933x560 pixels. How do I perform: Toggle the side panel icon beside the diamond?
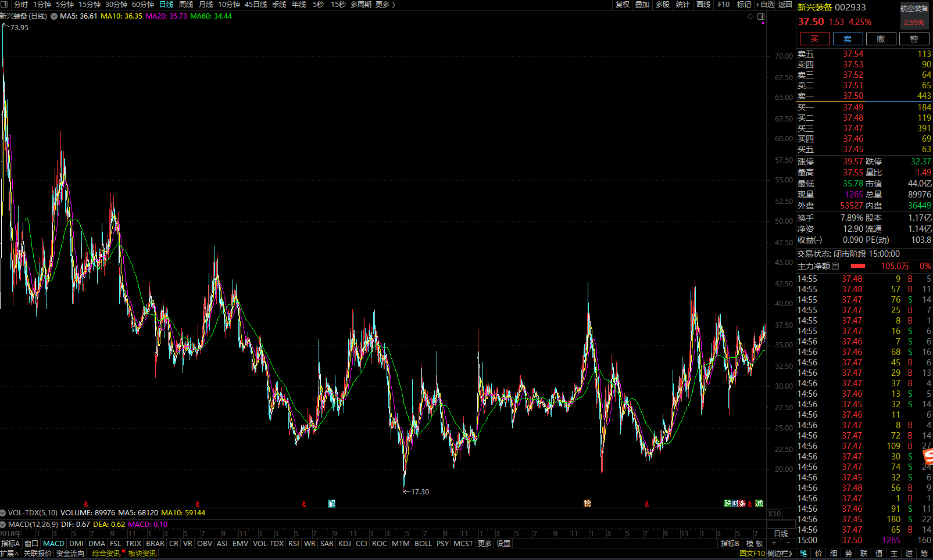click(761, 16)
